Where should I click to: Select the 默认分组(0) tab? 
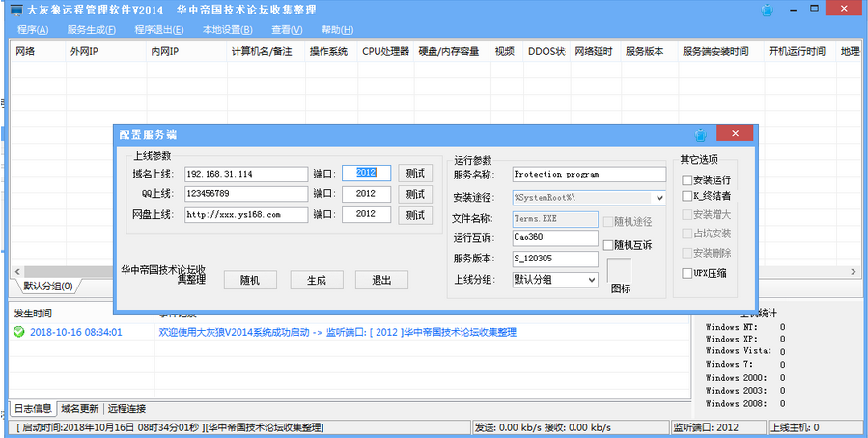47,286
